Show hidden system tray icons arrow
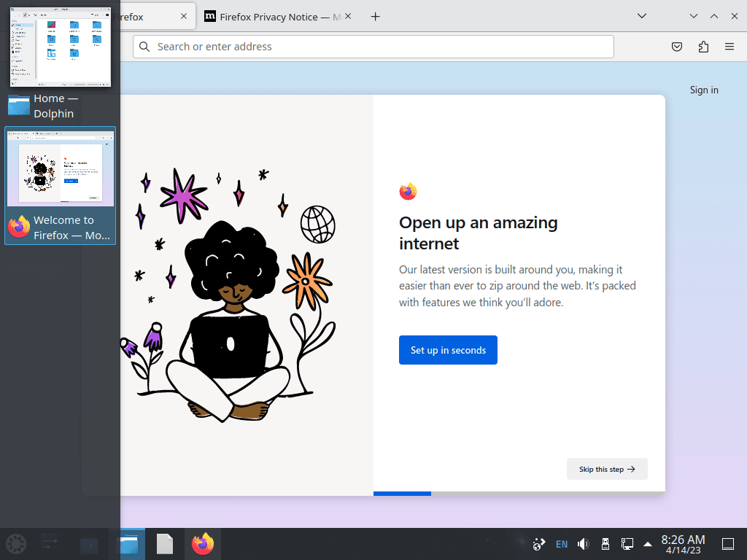 [x=648, y=544]
